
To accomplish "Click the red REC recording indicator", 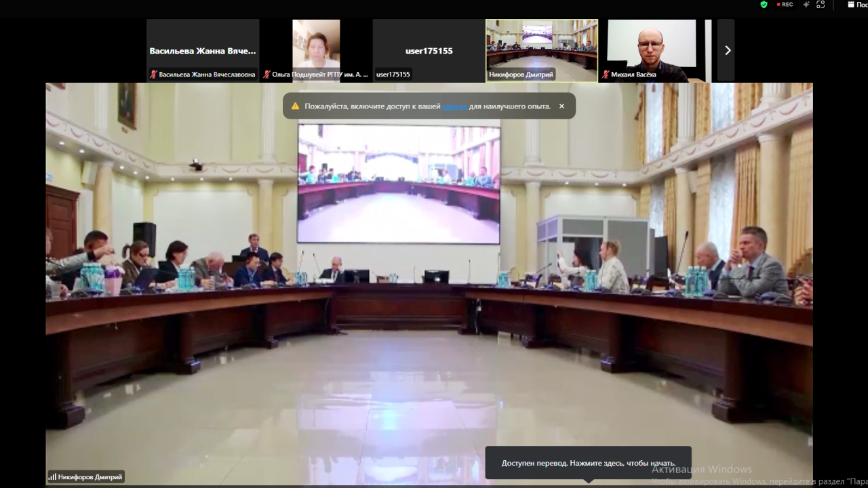I will click(785, 5).
